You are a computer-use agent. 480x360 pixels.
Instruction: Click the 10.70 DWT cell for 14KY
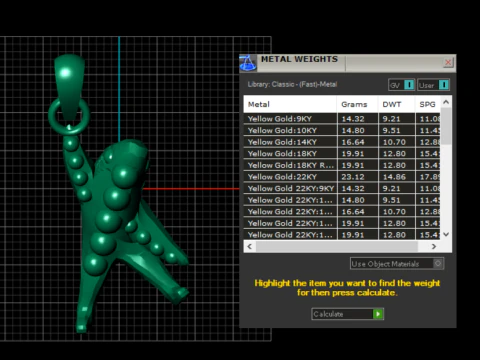396,142
